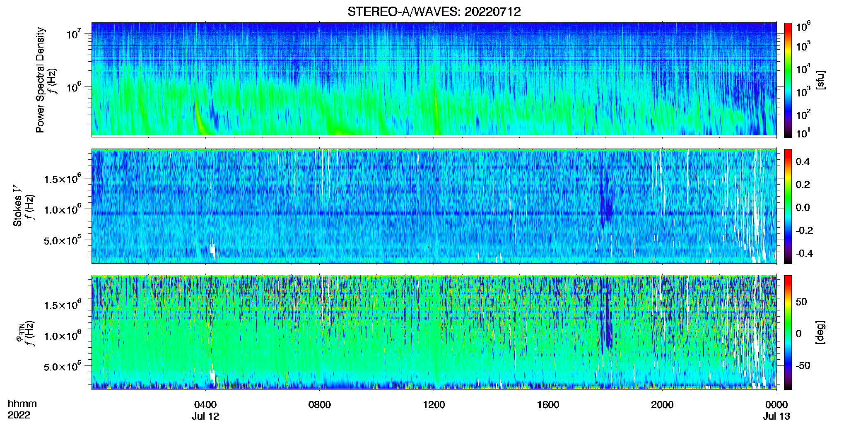Click the [deg] colorbar unit label
This screenshot has width=868, height=447.
click(x=820, y=332)
